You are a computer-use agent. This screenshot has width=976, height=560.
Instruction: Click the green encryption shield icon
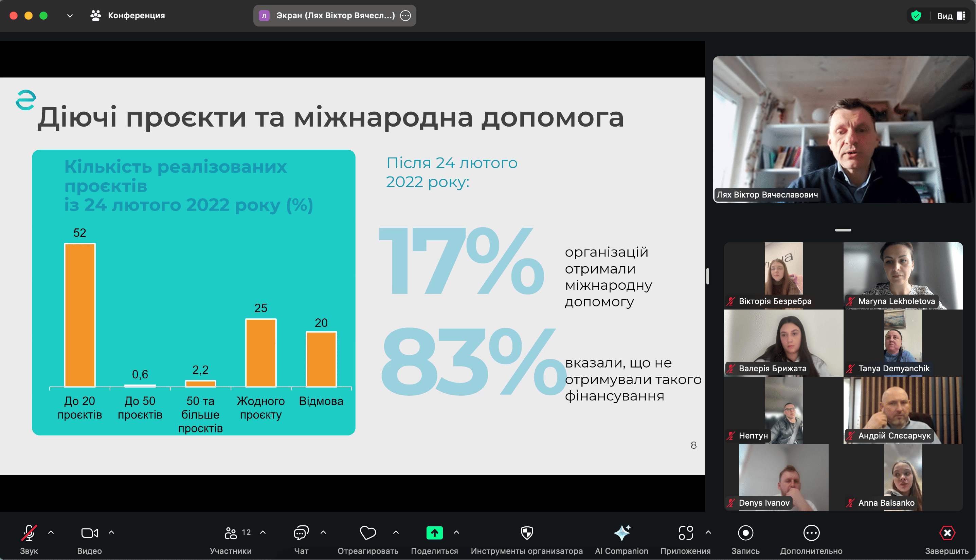[916, 16]
